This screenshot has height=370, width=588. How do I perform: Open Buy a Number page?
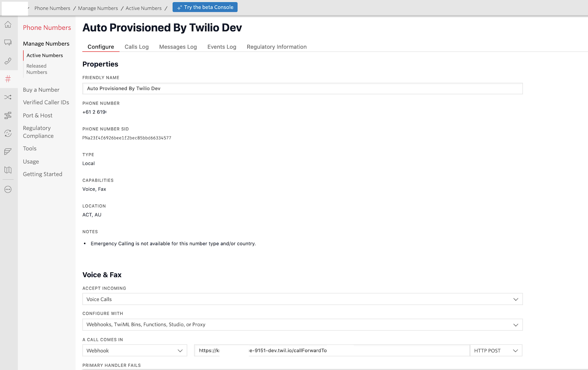pos(41,90)
